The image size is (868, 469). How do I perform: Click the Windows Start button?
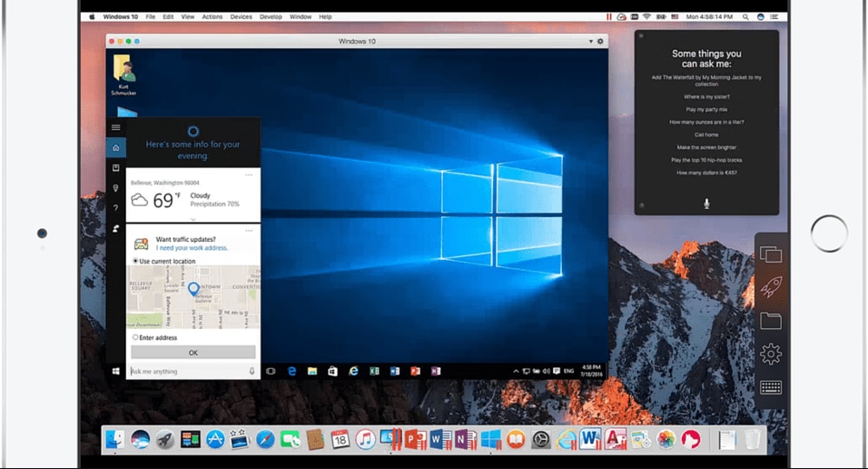coord(115,372)
